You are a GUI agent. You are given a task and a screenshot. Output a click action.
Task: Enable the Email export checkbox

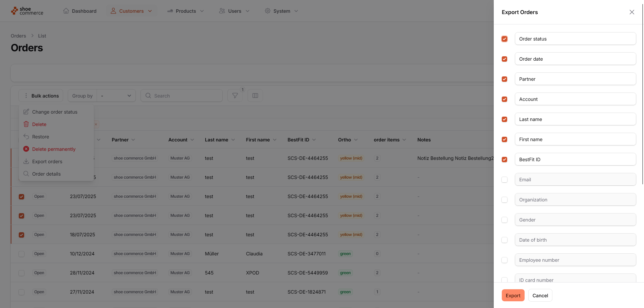(504, 180)
